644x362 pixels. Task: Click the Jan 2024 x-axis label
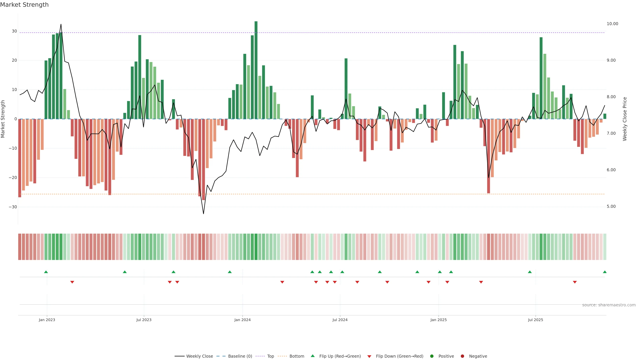click(x=242, y=320)
